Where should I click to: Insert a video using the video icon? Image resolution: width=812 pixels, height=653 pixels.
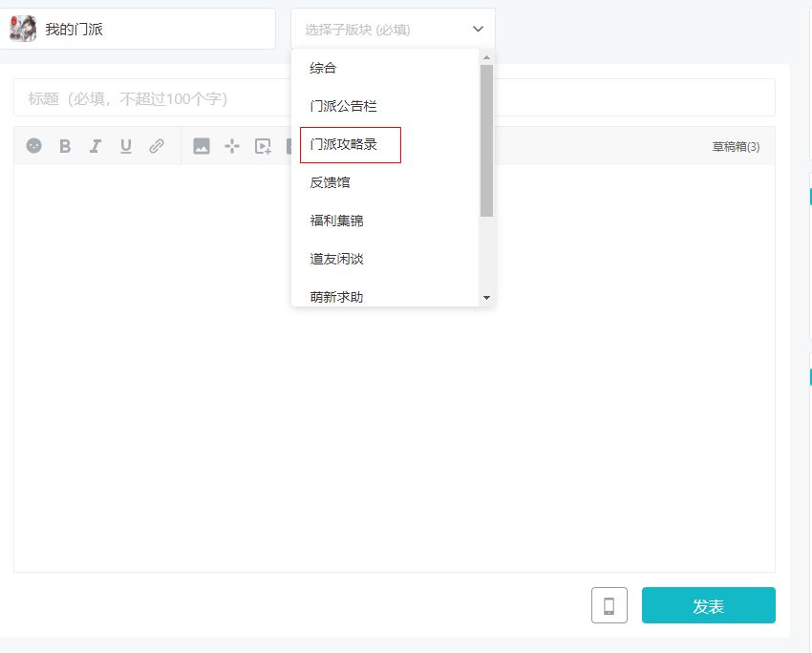pyautogui.click(x=263, y=146)
